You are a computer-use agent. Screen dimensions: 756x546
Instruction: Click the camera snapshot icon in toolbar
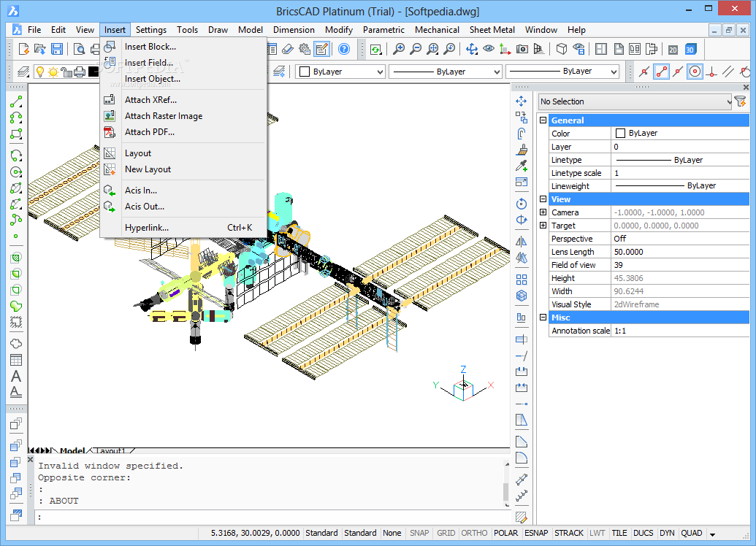(x=522, y=49)
